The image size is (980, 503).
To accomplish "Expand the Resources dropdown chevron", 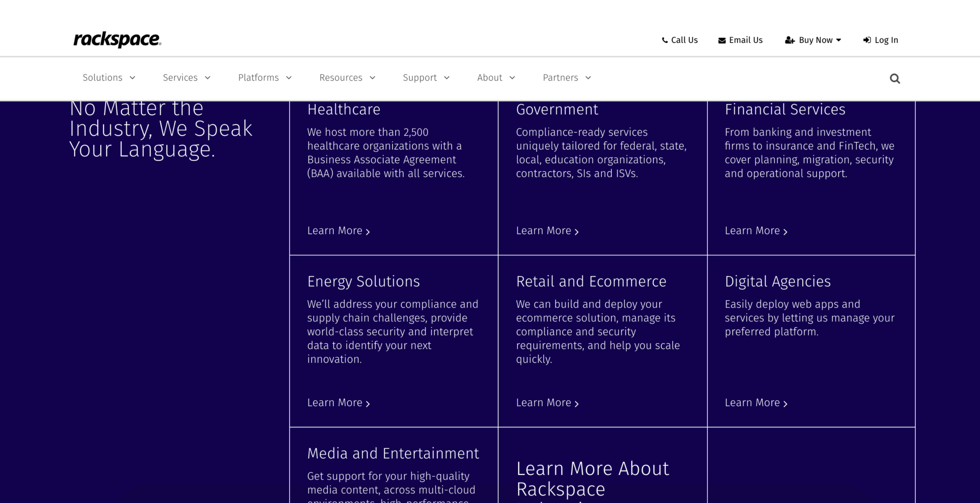I will (372, 78).
